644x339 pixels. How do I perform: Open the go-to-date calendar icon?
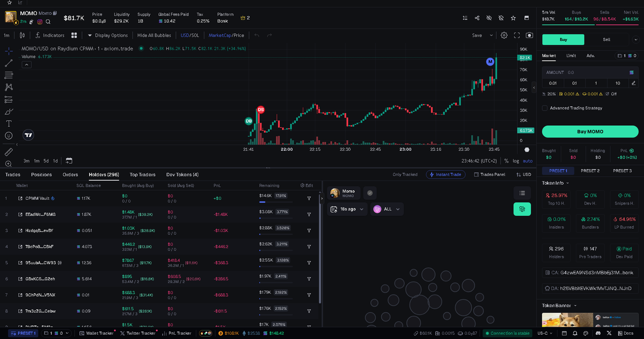click(x=69, y=161)
